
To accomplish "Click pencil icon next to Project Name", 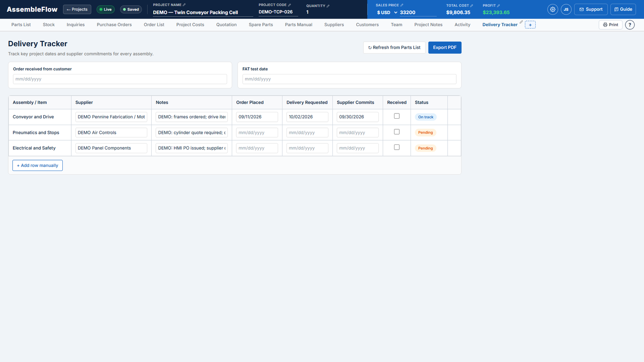I will (184, 5).
